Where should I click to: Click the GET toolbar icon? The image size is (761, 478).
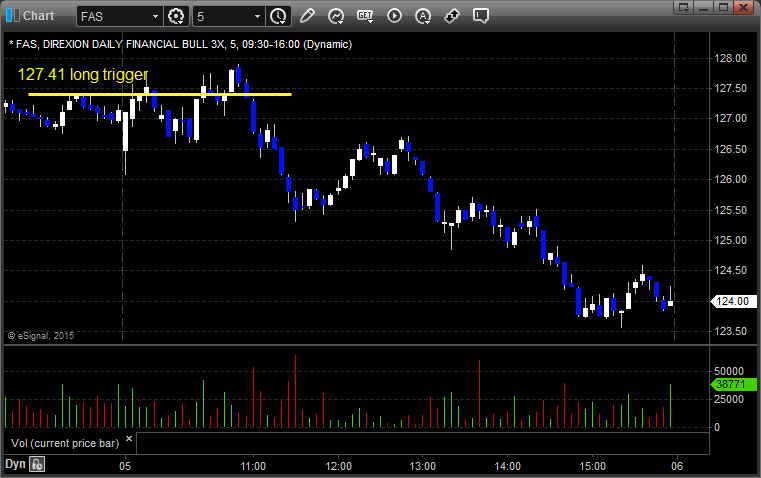coord(365,16)
